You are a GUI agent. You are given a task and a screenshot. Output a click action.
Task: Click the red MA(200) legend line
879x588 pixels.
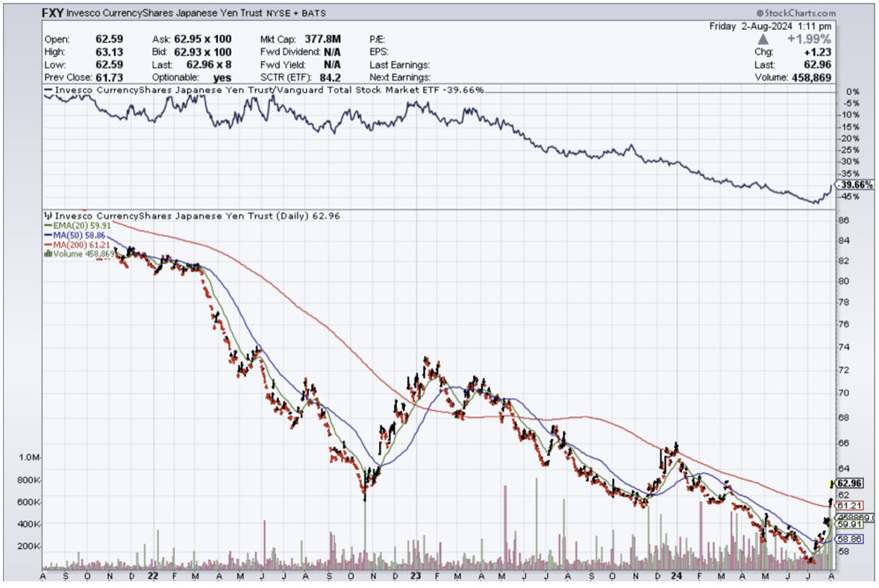(49, 244)
